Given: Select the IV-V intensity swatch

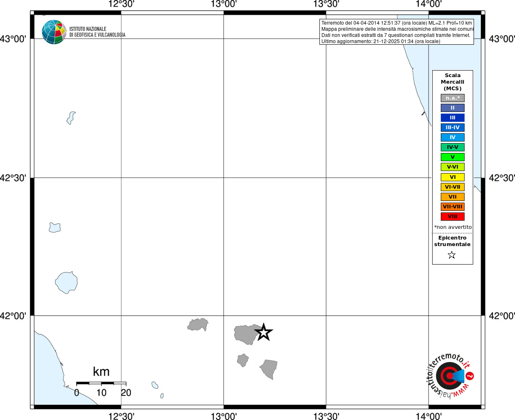Looking at the screenshot, I should [453, 147].
